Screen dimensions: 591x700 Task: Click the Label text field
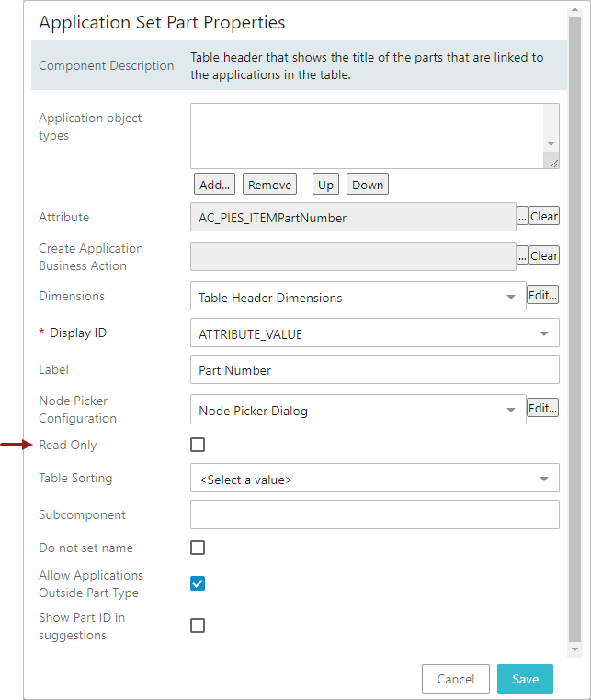(374, 369)
